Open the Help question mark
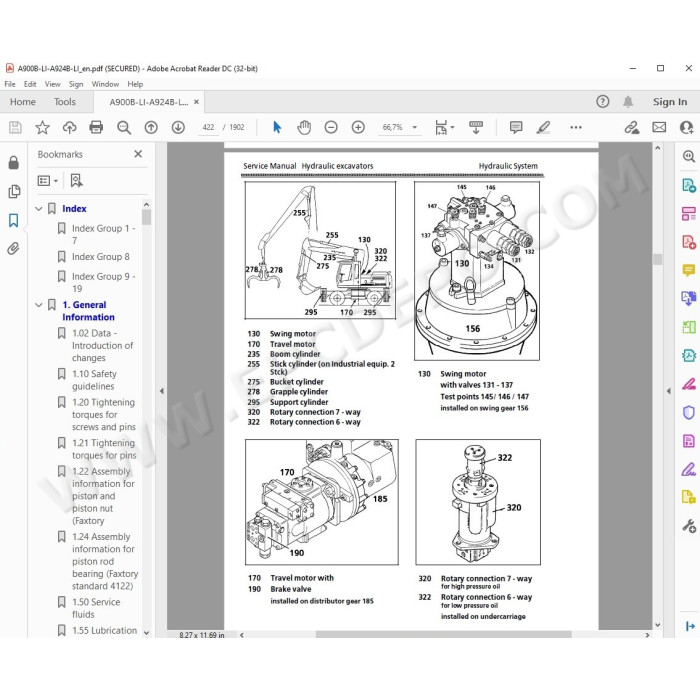Viewport: 700px width, 700px height. (x=603, y=102)
